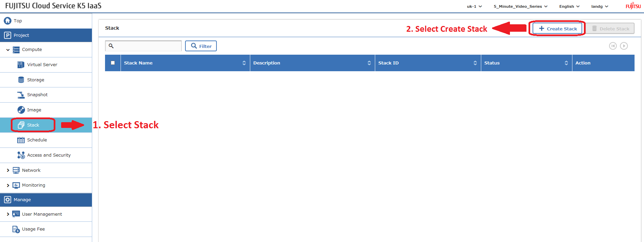The width and height of the screenshot is (644, 242).
Task: Open the uk-1 region dropdown
Action: (x=474, y=6)
